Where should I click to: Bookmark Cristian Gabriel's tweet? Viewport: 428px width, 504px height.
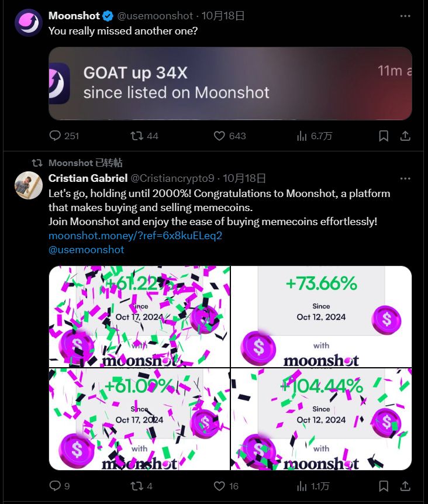coord(383,485)
